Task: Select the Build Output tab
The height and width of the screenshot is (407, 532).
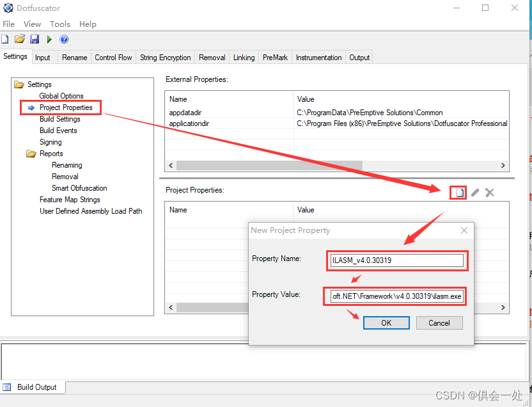Action: point(33,387)
